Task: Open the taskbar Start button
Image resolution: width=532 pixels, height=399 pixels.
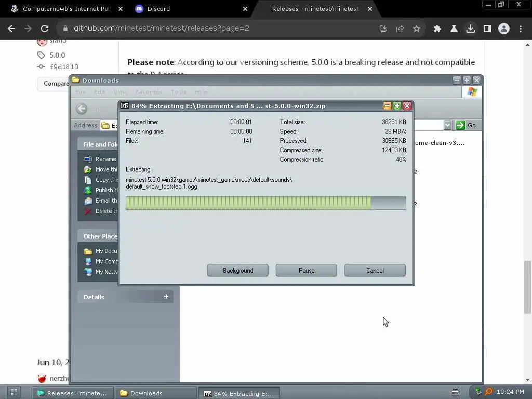Action: click(14, 393)
